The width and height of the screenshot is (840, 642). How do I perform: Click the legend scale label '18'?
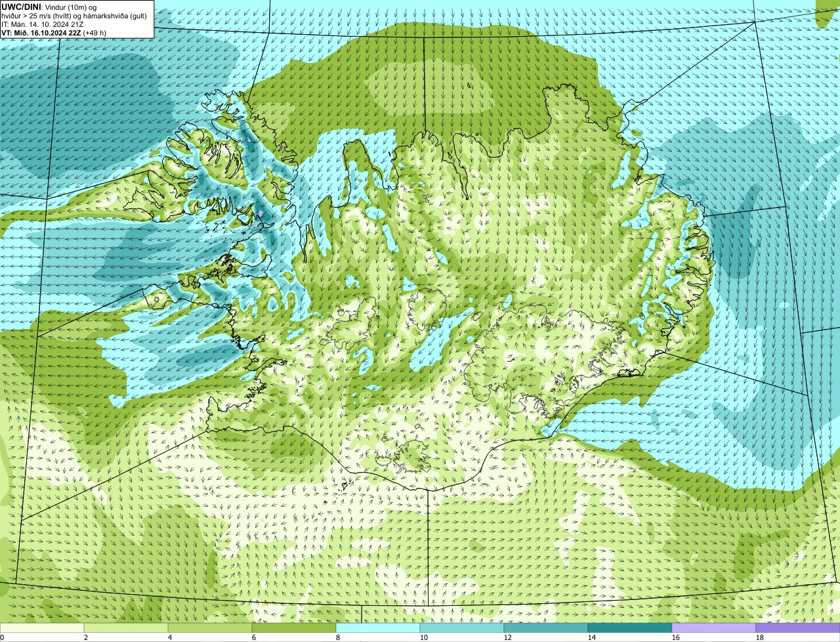click(x=760, y=637)
